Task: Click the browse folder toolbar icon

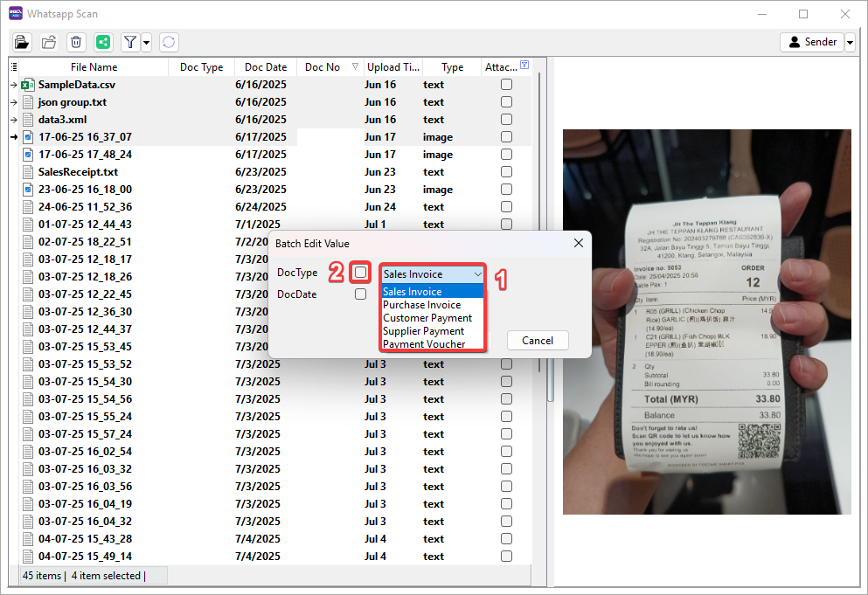Action: [49, 42]
